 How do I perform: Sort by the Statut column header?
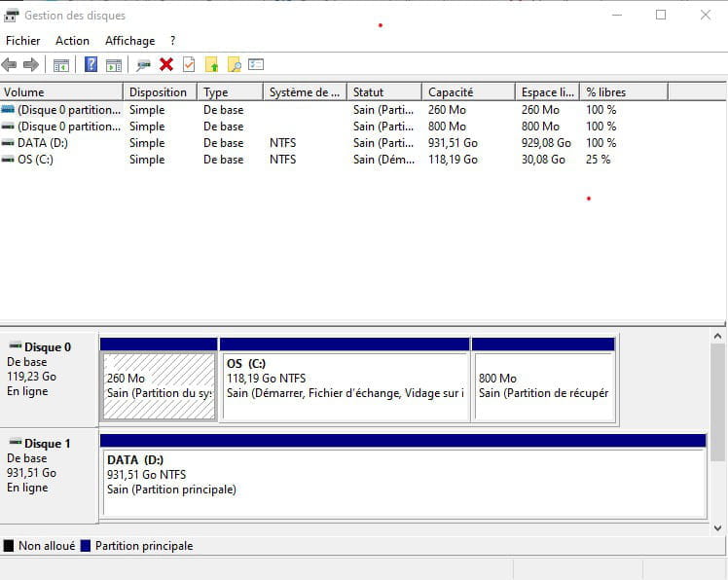(x=384, y=91)
